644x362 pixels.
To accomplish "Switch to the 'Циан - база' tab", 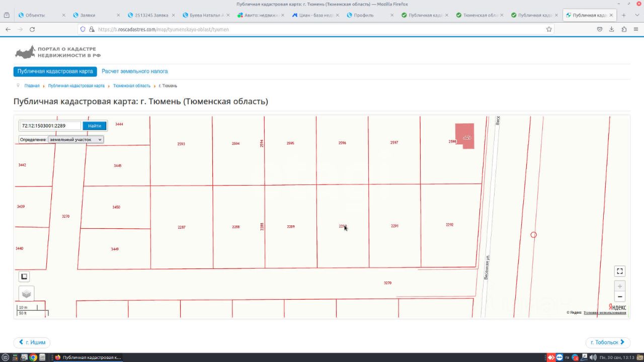I will click(316, 15).
